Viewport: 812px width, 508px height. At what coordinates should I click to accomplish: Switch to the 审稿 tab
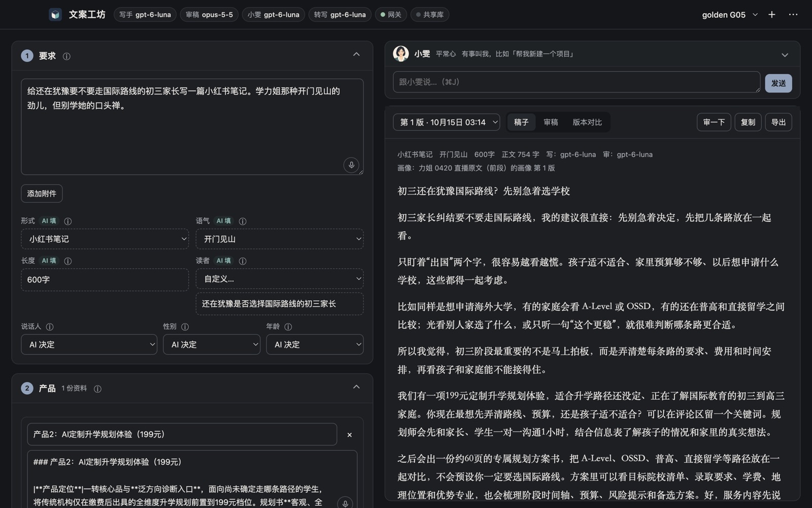tap(551, 122)
